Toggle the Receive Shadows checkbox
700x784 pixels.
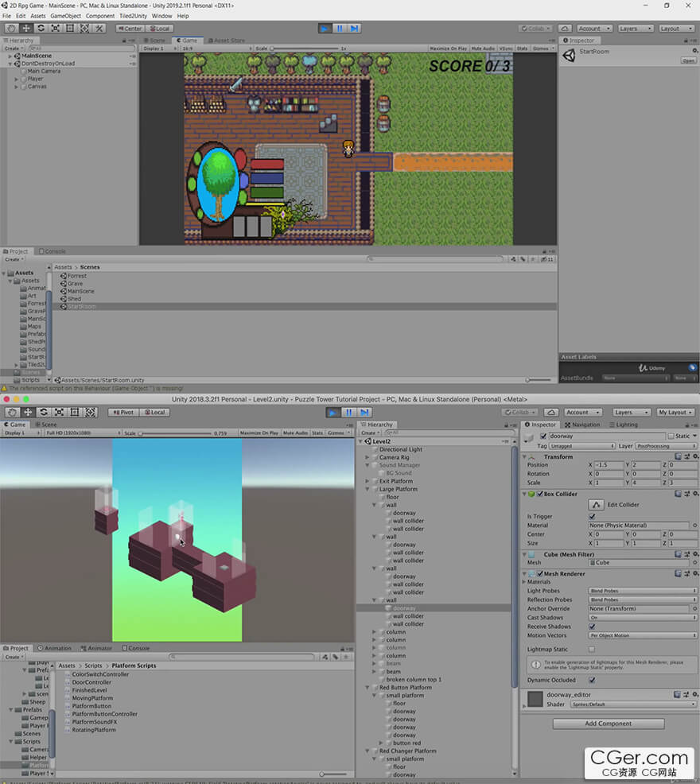click(593, 627)
